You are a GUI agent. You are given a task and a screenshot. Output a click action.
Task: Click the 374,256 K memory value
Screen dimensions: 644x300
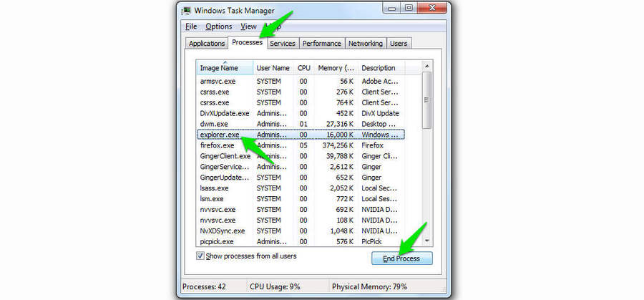(339, 145)
